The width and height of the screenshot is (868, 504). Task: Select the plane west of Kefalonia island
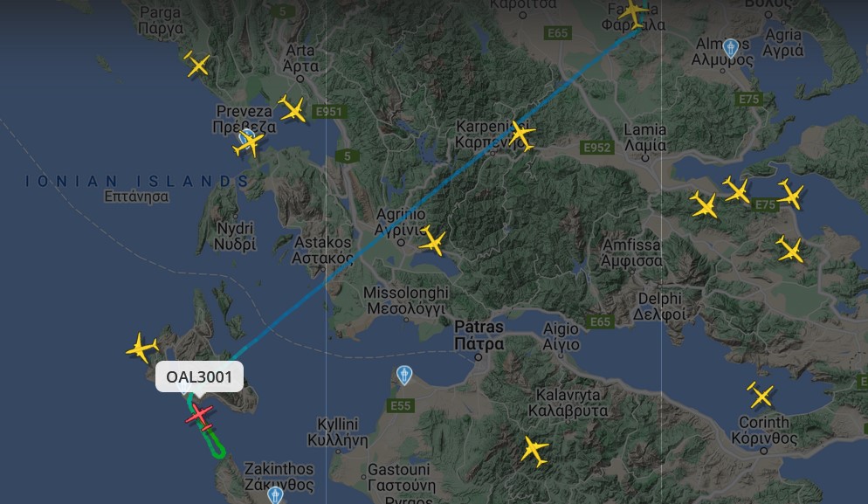(141, 348)
